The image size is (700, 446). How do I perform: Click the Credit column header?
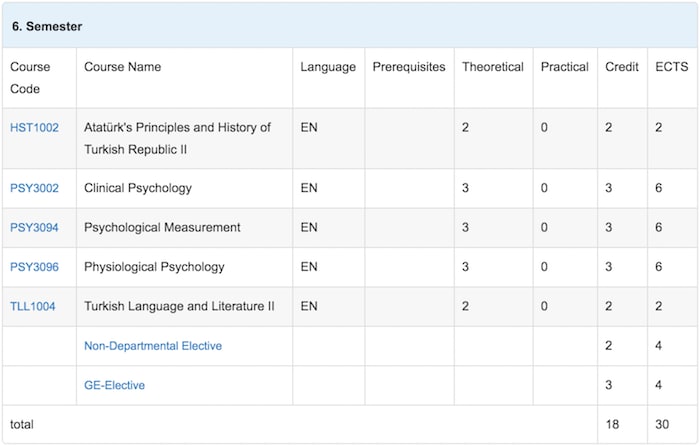pyautogui.click(x=622, y=67)
